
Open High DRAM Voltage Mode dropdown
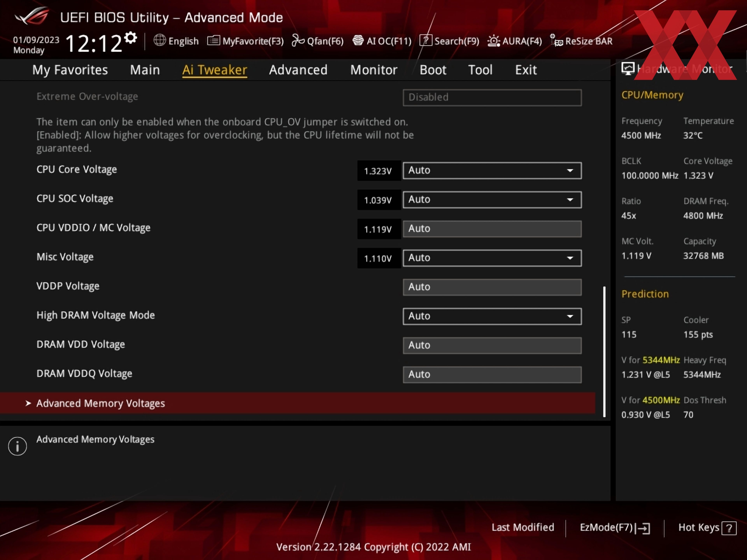pos(492,316)
